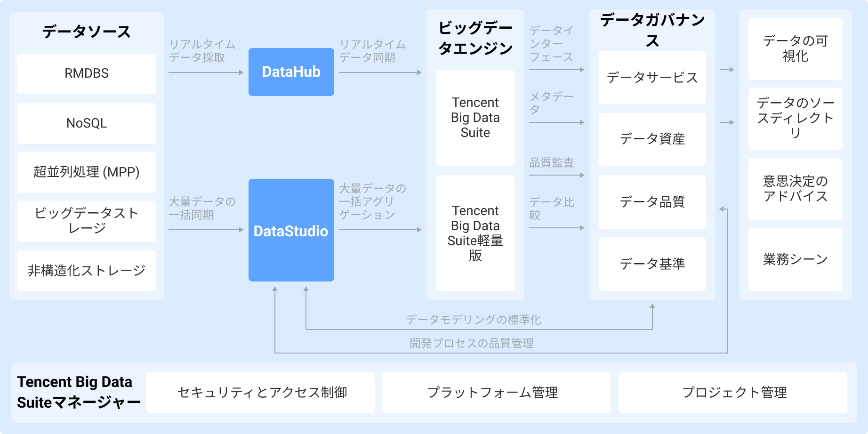
Task: Enable the データ基準 governance item
Action: [x=652, y=264]
